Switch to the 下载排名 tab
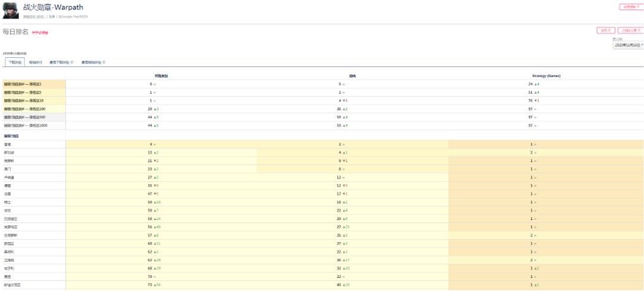644x291 pixels. [x=15, y=62]
